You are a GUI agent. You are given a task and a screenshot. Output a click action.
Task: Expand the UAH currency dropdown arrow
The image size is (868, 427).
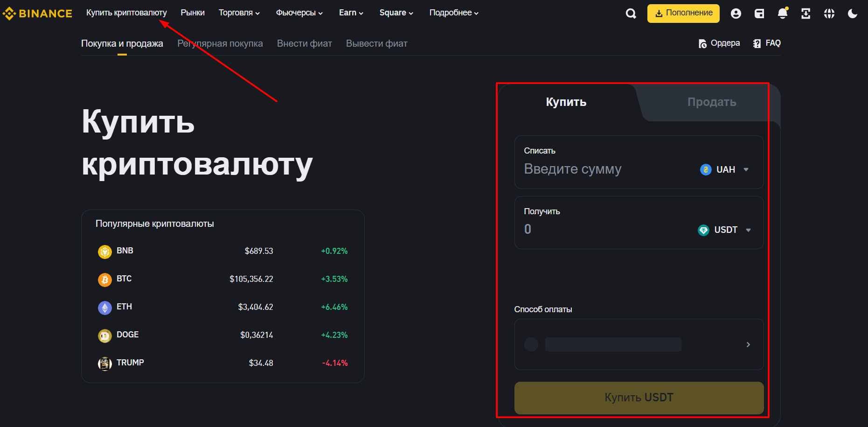[x=746, y=169]
